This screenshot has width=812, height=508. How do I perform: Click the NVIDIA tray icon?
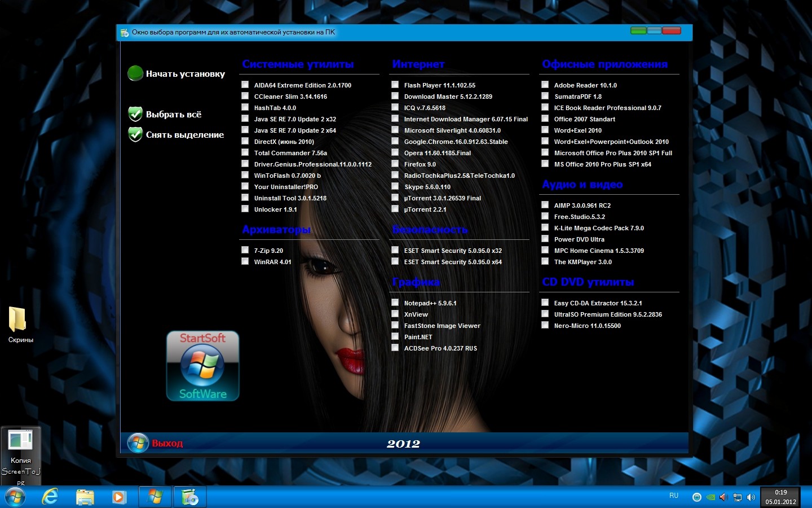(710, 497)
